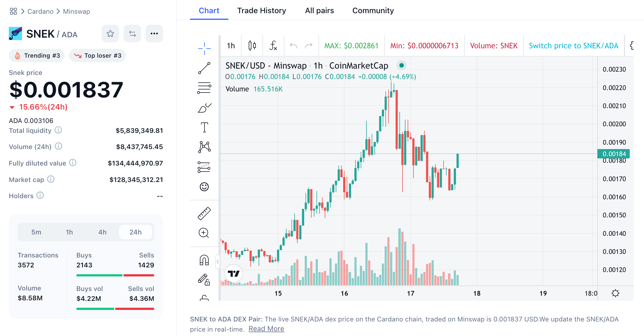
Task: Show Volume (24h) info icon
Action: click(x=58, y=146)
